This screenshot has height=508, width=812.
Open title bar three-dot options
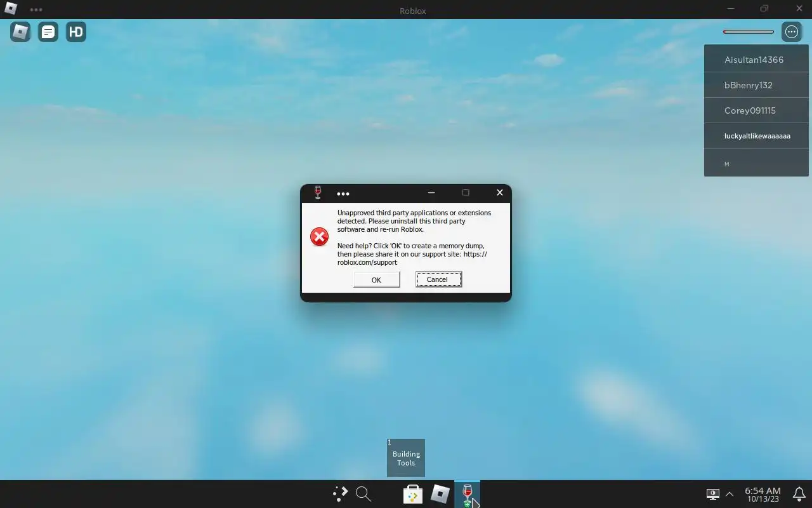tap(36, 10)
